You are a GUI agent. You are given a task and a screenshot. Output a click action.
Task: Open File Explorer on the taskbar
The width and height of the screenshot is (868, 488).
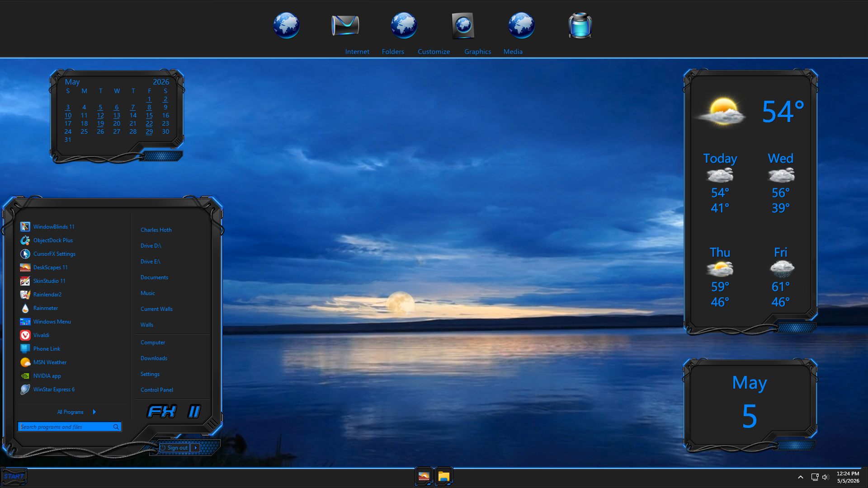[x=443, y=476]
